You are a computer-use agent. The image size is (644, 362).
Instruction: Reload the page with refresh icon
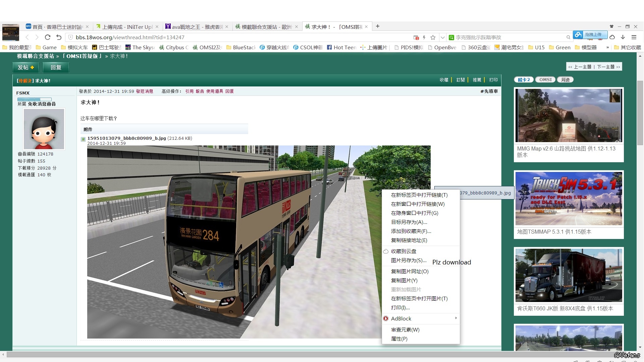coord(48,37)
